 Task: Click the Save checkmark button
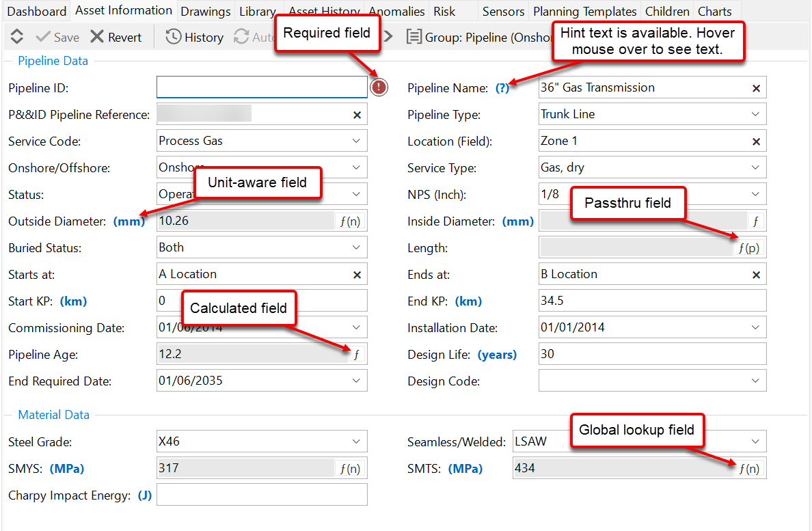[57, 38]
